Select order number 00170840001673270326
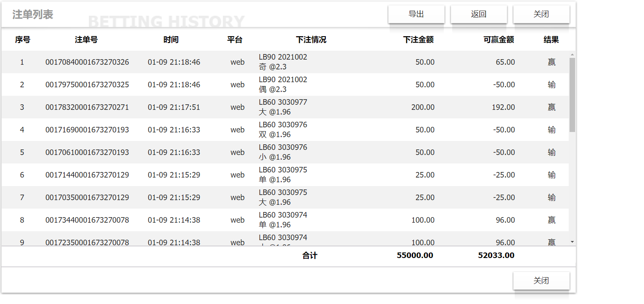 87,62
